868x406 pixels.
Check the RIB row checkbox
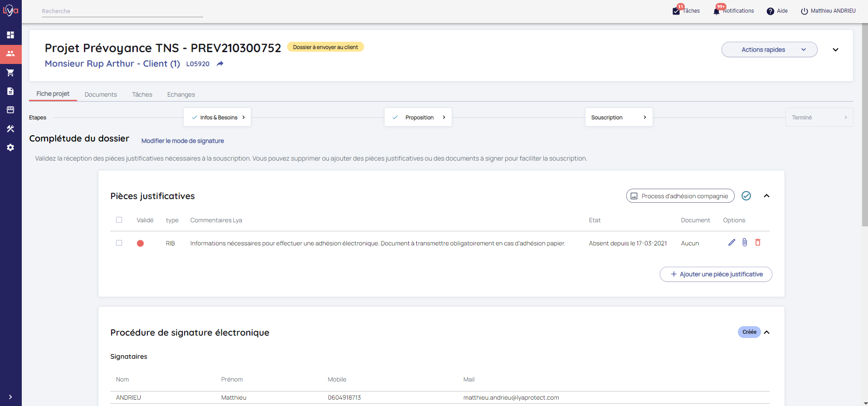[119, 243]
